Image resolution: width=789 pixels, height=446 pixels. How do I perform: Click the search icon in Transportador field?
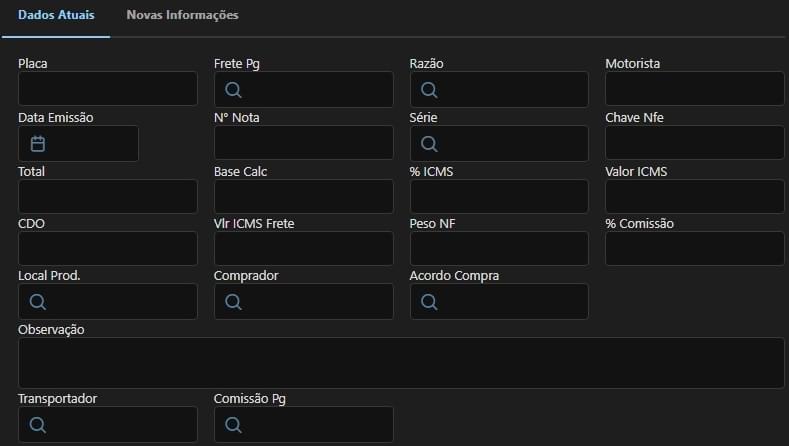pos(38,425)
